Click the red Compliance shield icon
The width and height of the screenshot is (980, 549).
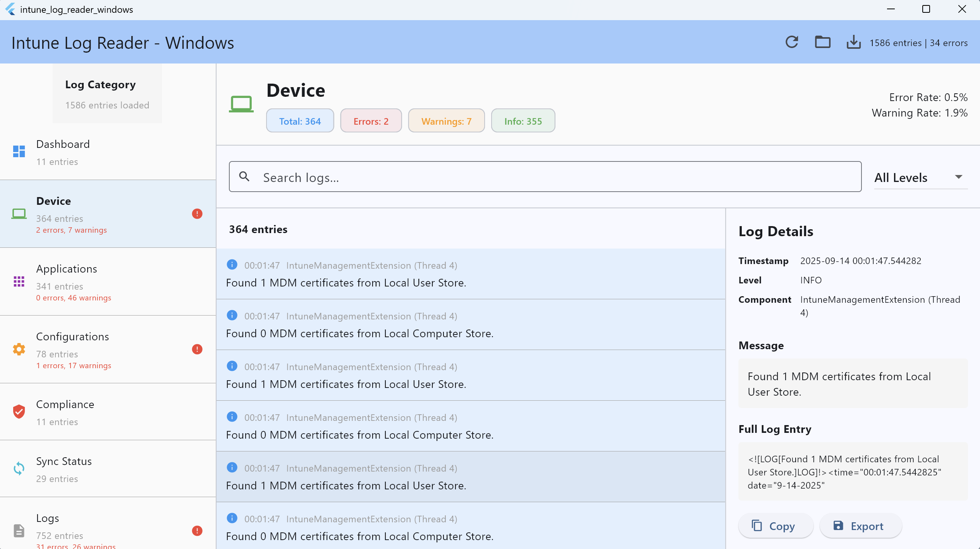[19, 412]
